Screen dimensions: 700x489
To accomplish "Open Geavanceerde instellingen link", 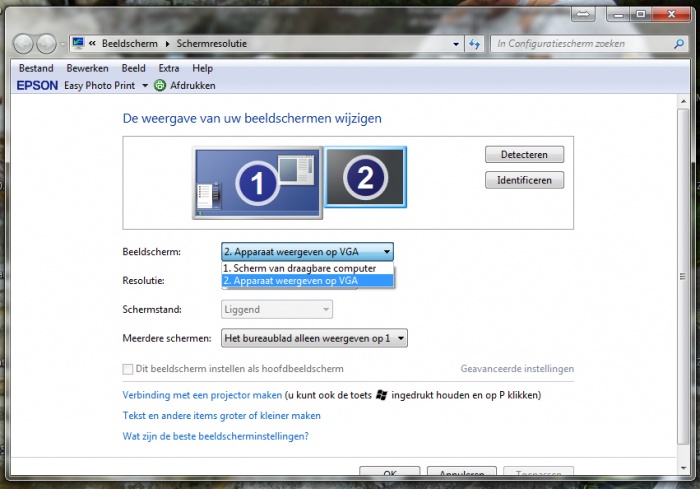I will (517, 369).
